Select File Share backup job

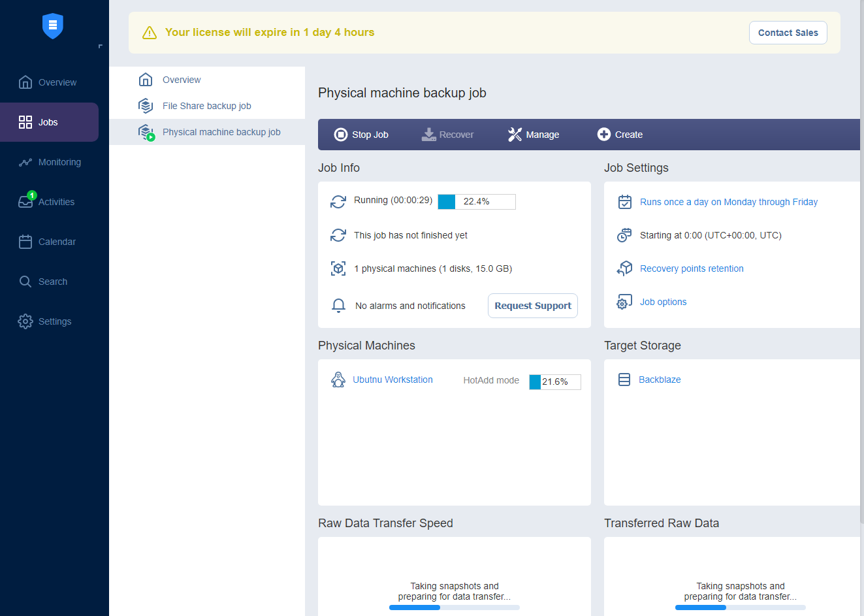[206, 106]
